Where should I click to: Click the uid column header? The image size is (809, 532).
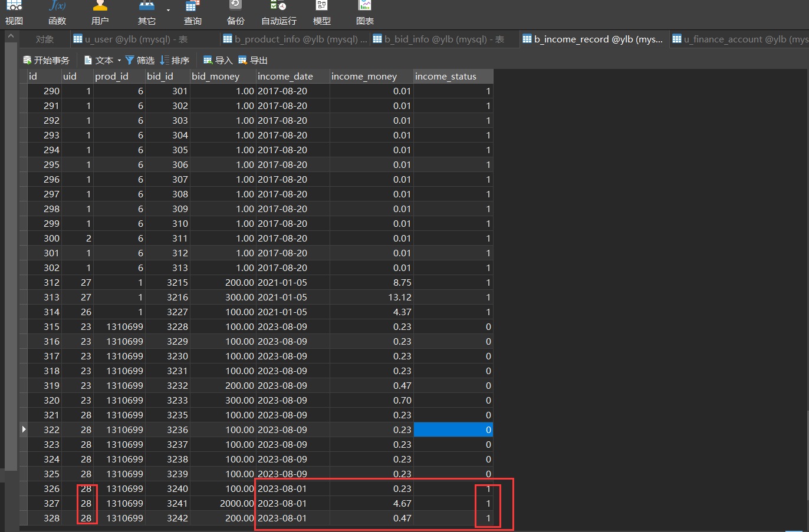pyautogui.click(x=77, y=76)
